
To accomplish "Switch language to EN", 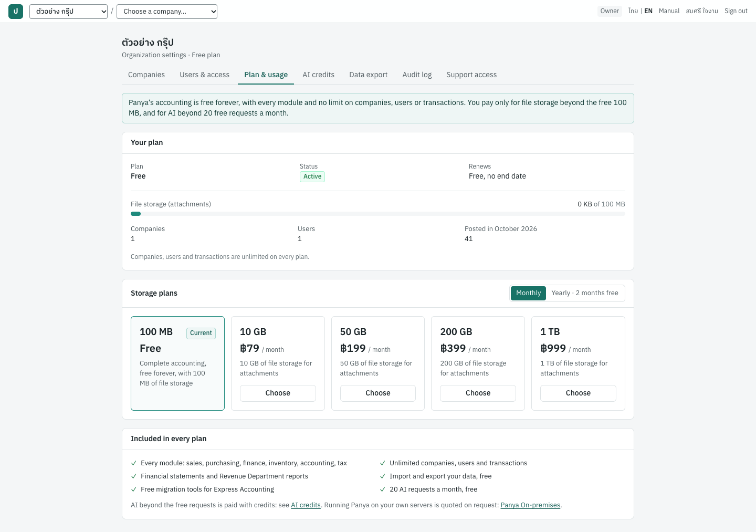I will pos(648,11).
